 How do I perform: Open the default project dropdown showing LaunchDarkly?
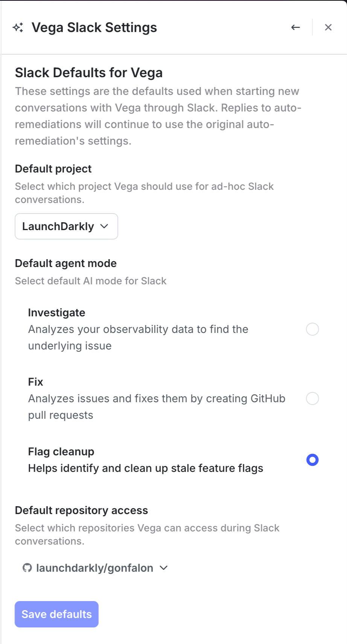(x=66, y=226)
